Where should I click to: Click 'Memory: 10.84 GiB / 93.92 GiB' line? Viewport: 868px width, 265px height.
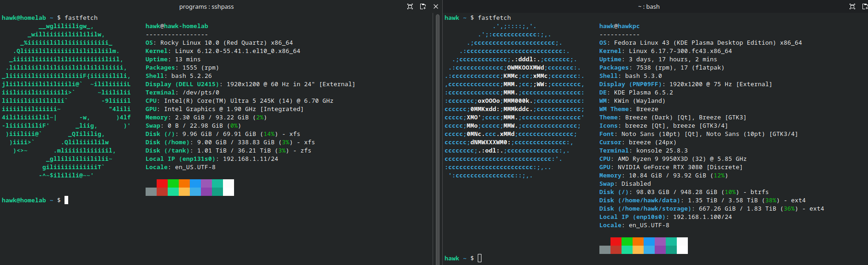[x=664, y=176]
